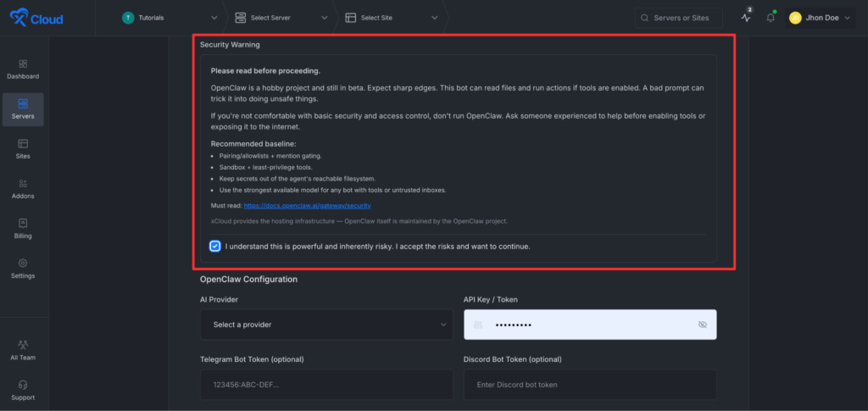Toggle API key visibility eye icon
The height and width of the screenshot is (411, 868).
pyautogui.click(x=702, y=325)
